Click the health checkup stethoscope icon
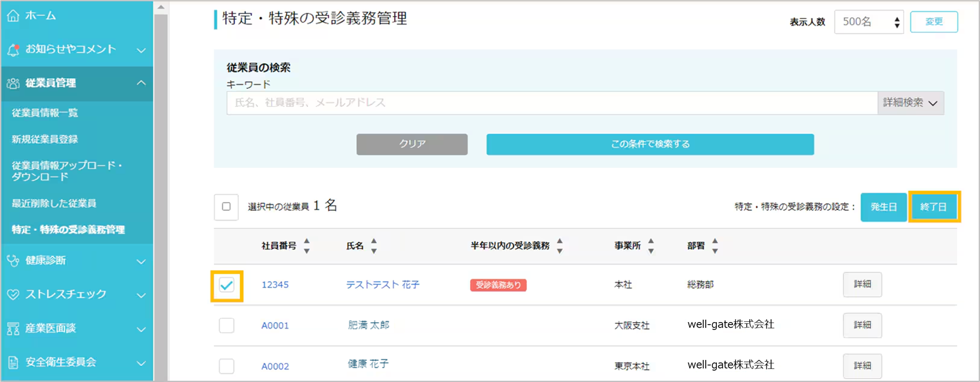Screen dimensions: 980x382 tap(13, 260)
